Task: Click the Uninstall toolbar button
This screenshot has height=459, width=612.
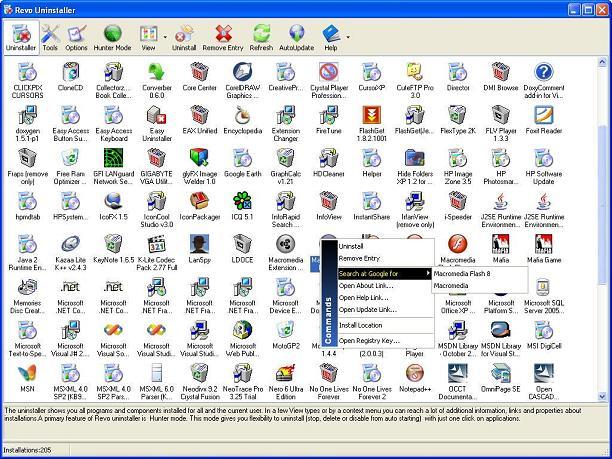Action: pos(184,37)
